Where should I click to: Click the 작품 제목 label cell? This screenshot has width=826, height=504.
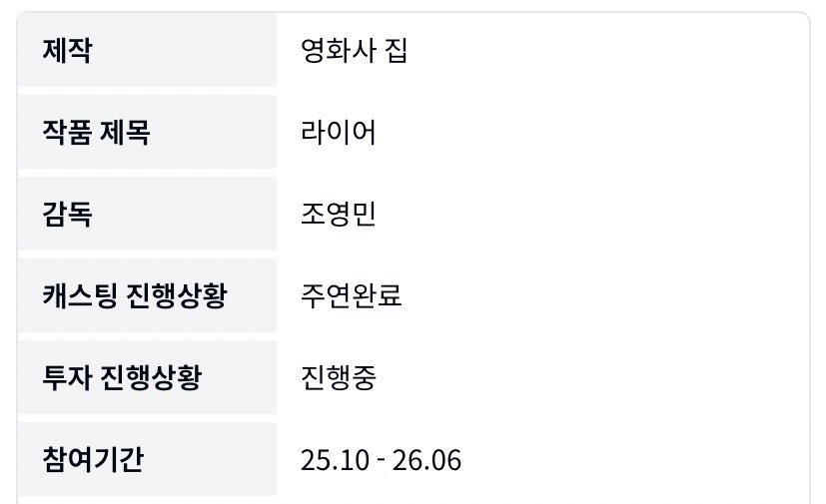click(147, 132)
